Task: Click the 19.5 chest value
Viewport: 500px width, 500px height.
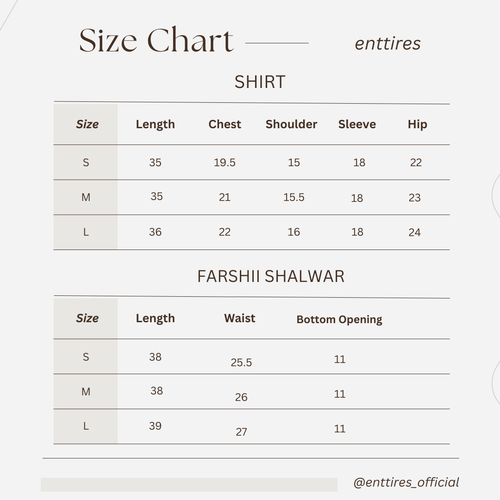Action: pyautogui.click(x=225, y=162)
